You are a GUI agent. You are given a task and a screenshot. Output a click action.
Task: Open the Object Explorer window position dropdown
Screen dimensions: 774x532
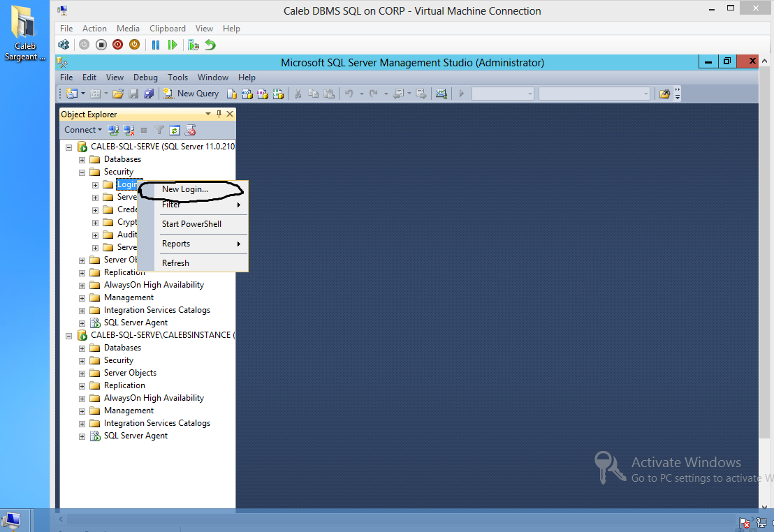point(207,114)
